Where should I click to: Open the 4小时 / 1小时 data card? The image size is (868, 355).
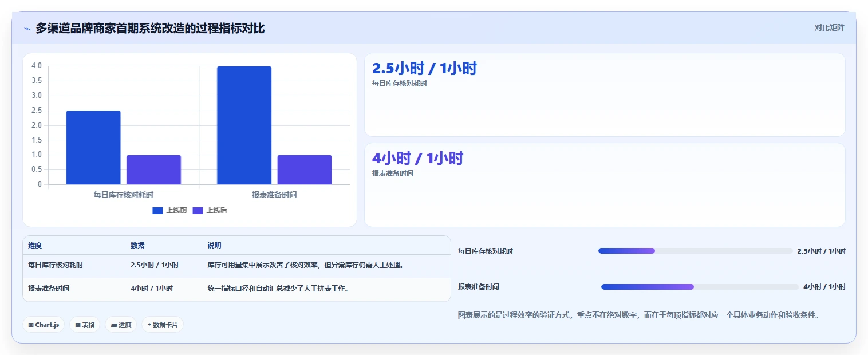pos(605,185)
